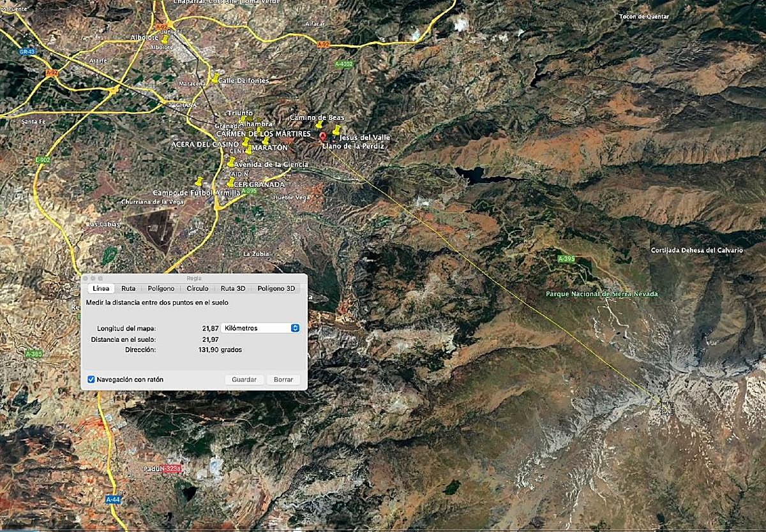Click the Calle Deifontes pushpin icon
Screen dimensions: 766x532
(x=215, y=79)
